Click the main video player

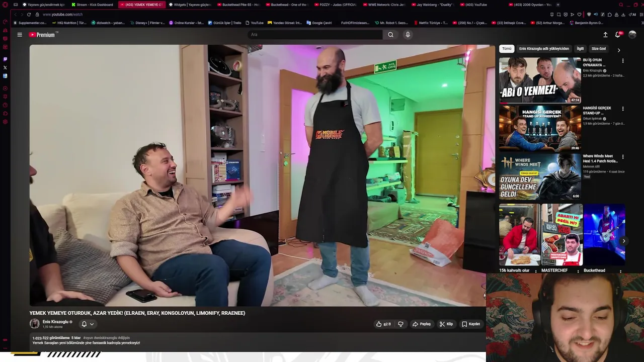point(262,175)
